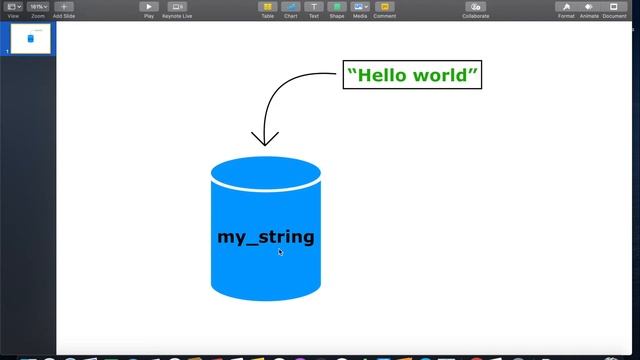
Task: Open the View options menu
Action: pyautogui.click(x=13, y=7)
